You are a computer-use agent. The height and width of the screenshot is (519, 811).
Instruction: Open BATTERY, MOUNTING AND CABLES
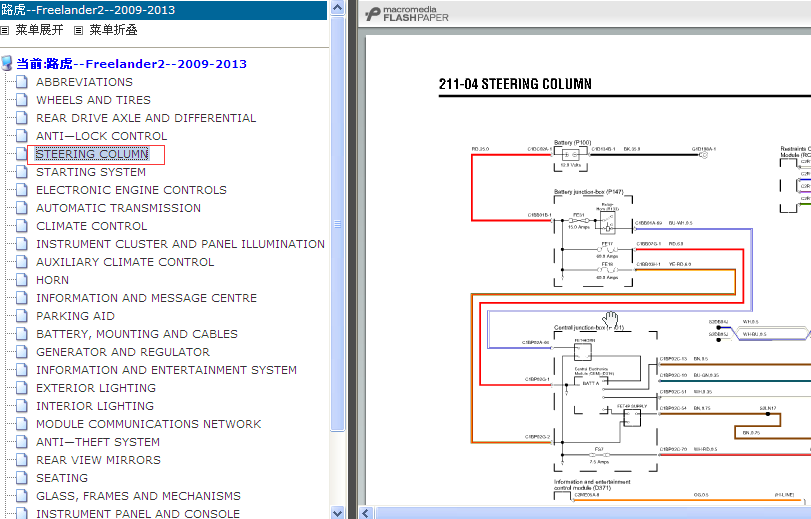click(137, 334)
